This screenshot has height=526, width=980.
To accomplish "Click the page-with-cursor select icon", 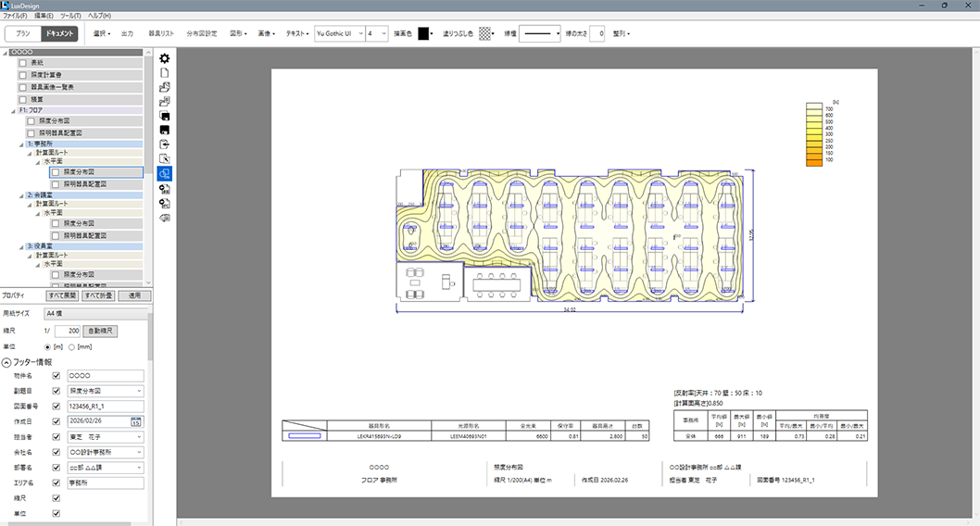I will pos(165,158).
